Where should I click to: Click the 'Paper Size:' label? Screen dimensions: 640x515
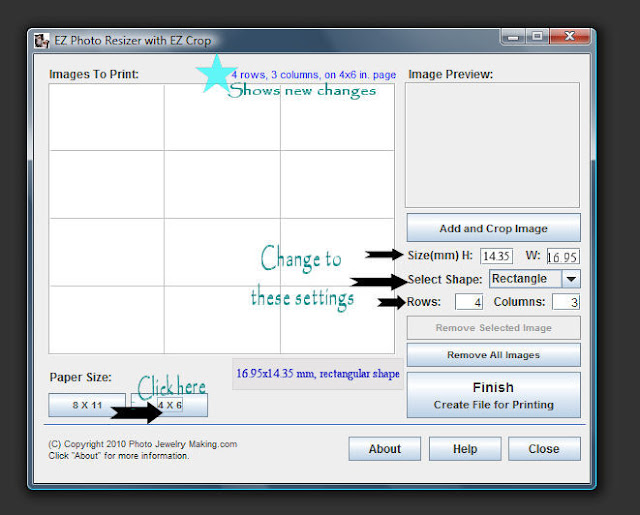pos(80,377)
